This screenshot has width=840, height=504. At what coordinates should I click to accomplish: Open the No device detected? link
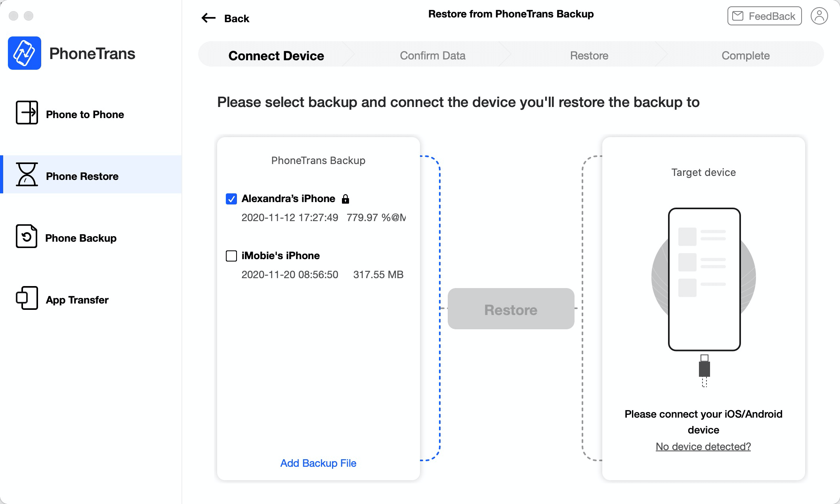[x=703, y=447]
